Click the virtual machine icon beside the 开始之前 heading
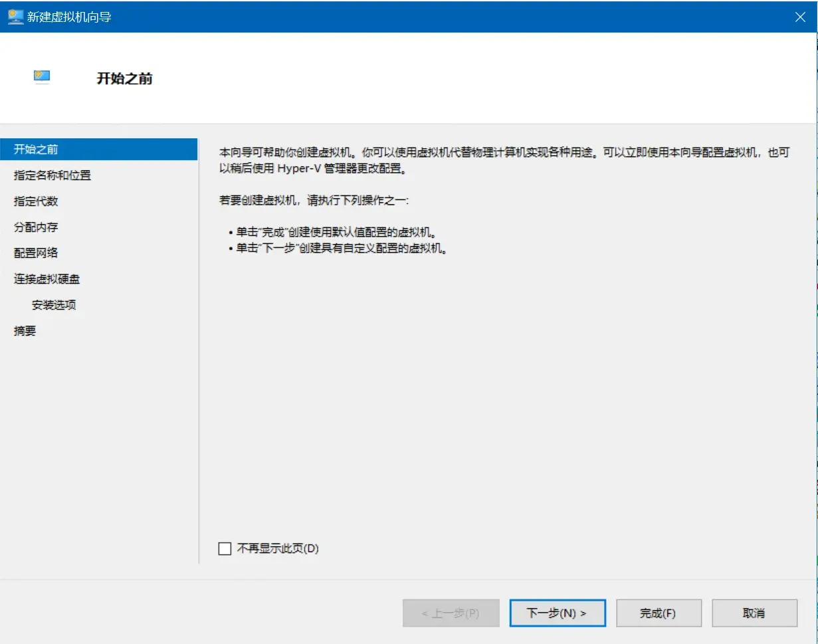The height and width of the screenshot is (644, 818). tap(42, 77)
